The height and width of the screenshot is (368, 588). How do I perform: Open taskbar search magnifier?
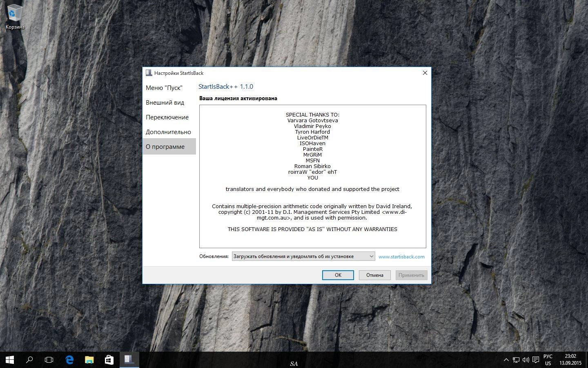pos(29,360)
